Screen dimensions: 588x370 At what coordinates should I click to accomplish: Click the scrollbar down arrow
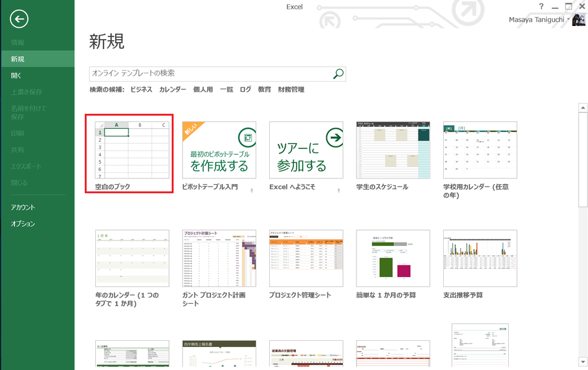583,362
